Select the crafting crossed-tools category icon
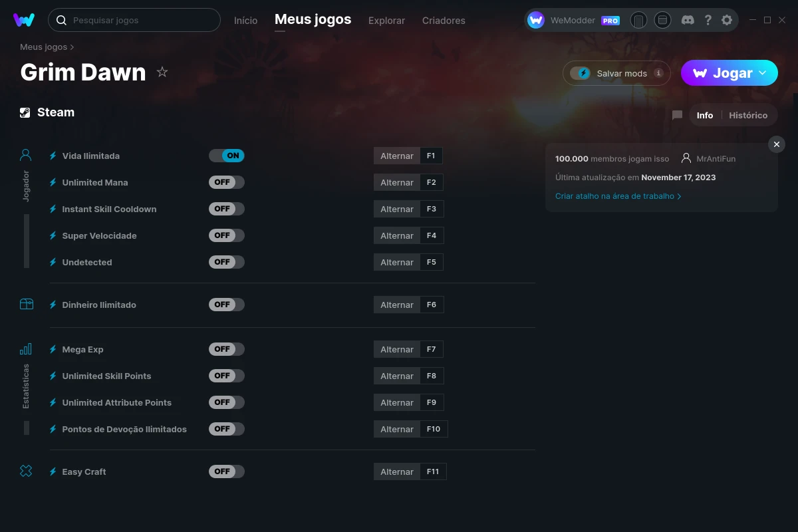 click(x=26, y=471)
